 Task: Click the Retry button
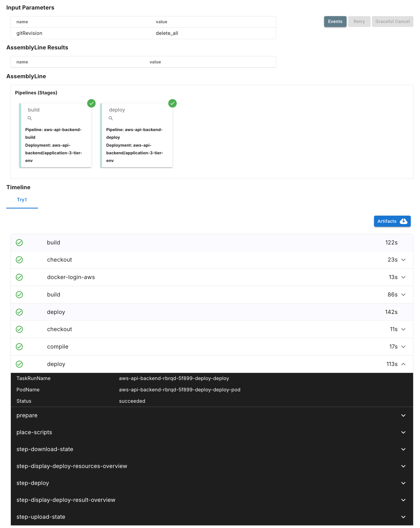coord(359,22)
